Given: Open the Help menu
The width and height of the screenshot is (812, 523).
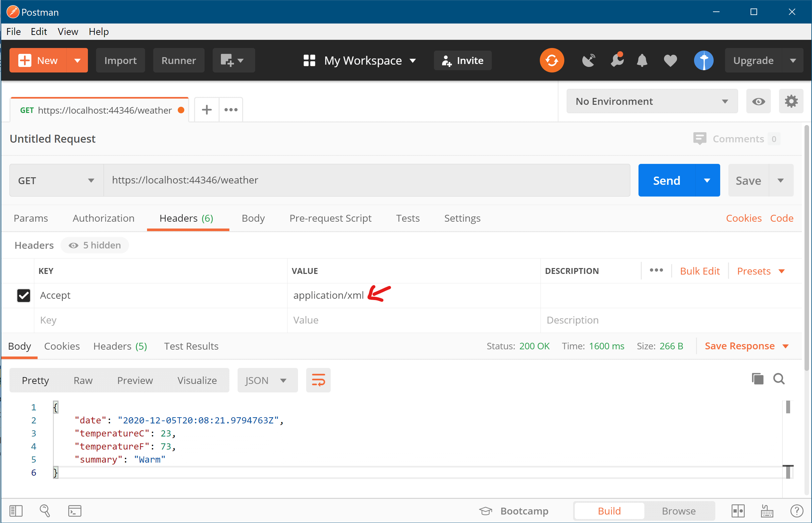Looking at the screenshot, I should (99, 32).
